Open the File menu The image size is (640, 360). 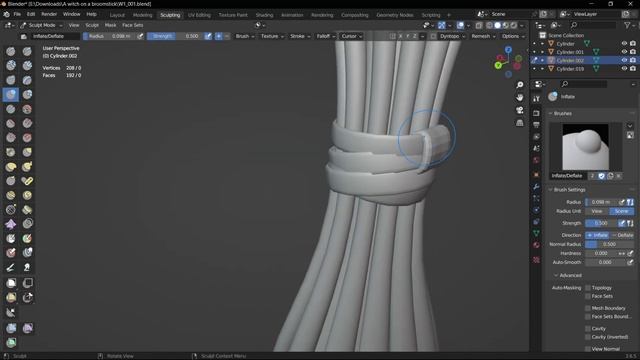click(17, 14)
